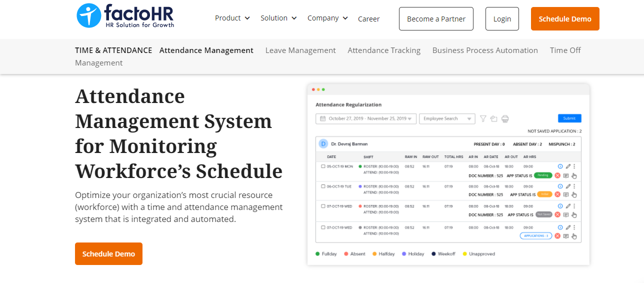644x283 pixels.
Task: Open the October 27 - November 25 date range dropdown
Action: (366, 118)
